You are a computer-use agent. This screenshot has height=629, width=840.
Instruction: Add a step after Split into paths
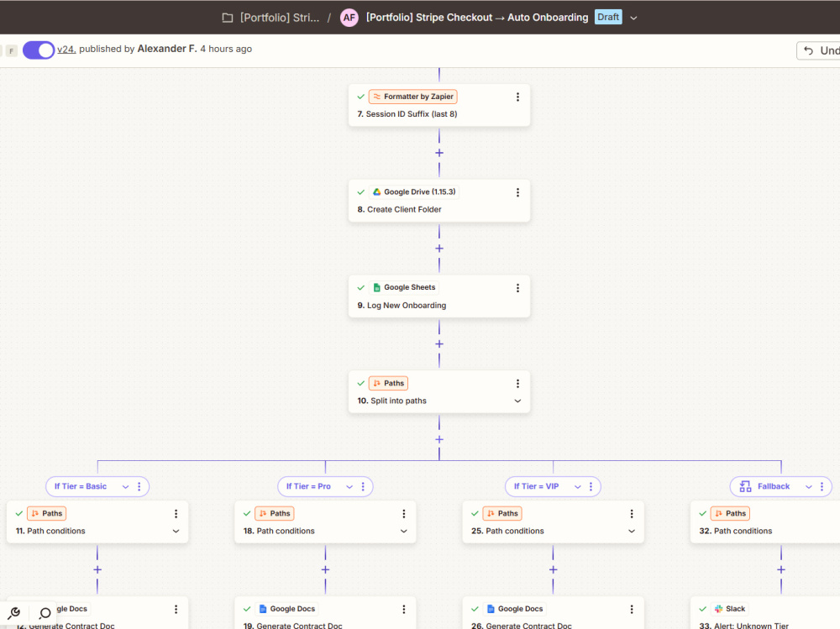[x=439, y=439]
